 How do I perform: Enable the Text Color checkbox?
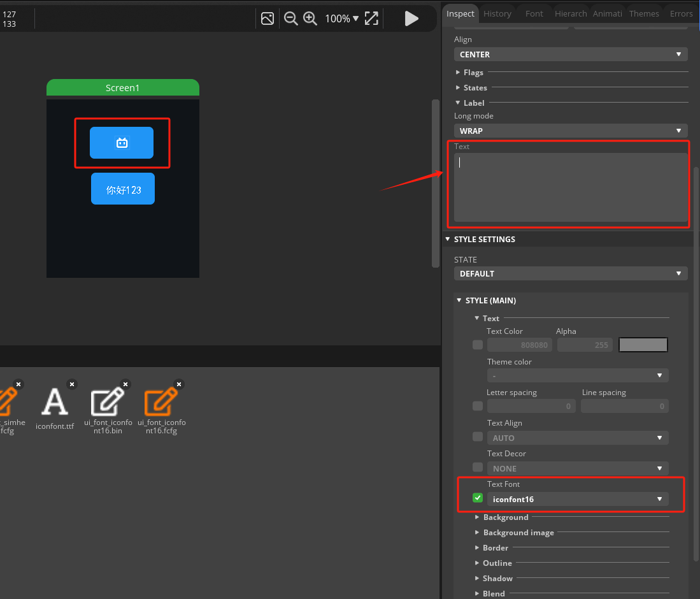(478, 345)
